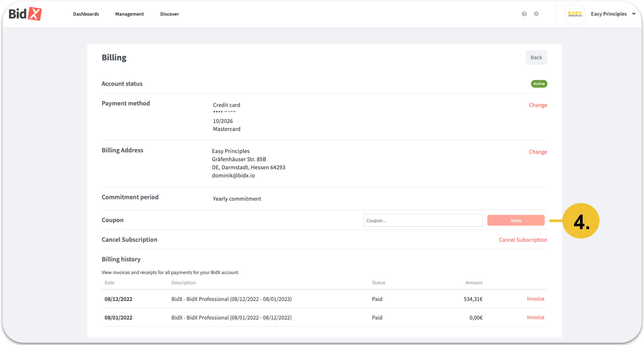Image resolution: width=644 pixels, height=345 pixels.
Task: Select the 534,31€ amount cell
Action: pyautogui.click(x=473, y=299)
